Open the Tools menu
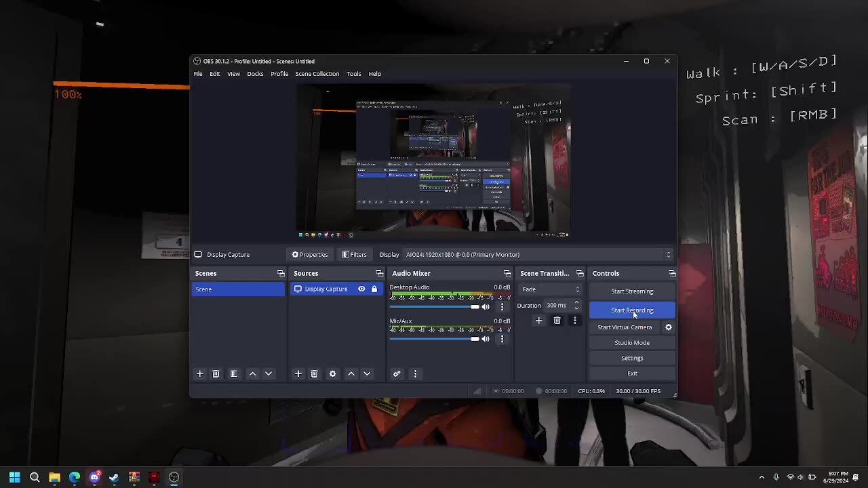This screenshot has height=488, width=868. coord(353,74)
